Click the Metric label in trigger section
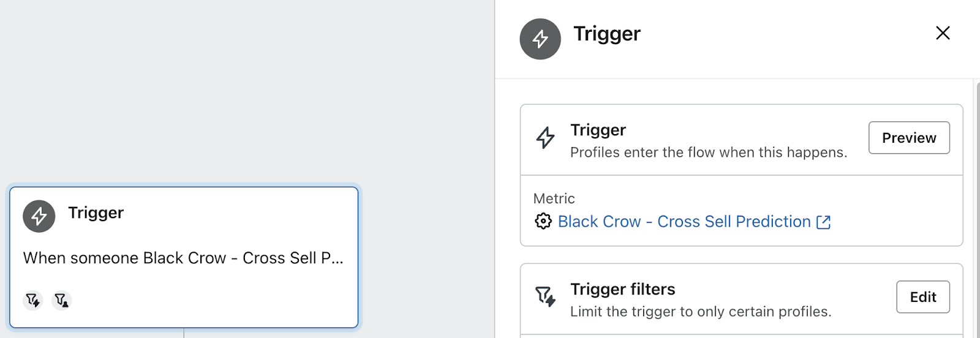Image resolution: width=980 pixels, height=338 pixels. [x=554, y=198]
